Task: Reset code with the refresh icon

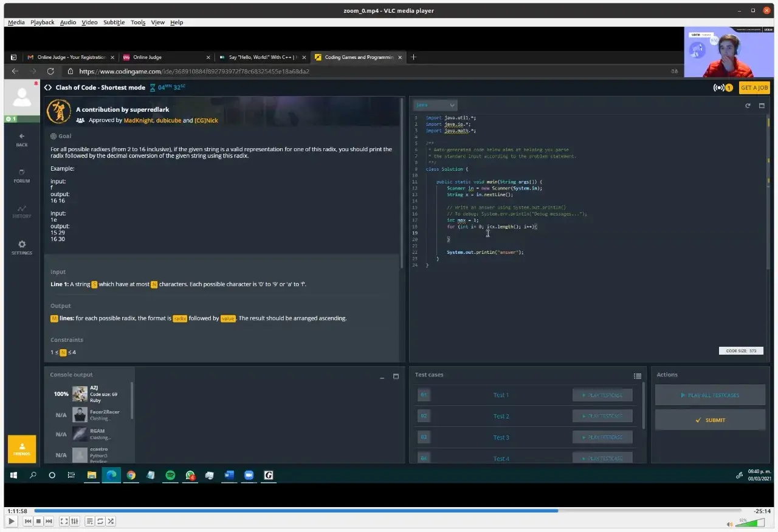Action: 748,106
